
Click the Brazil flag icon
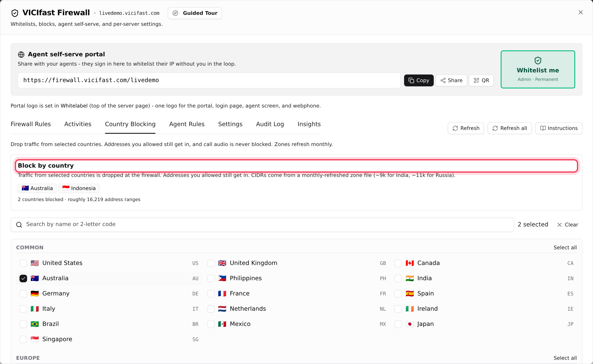35,324
